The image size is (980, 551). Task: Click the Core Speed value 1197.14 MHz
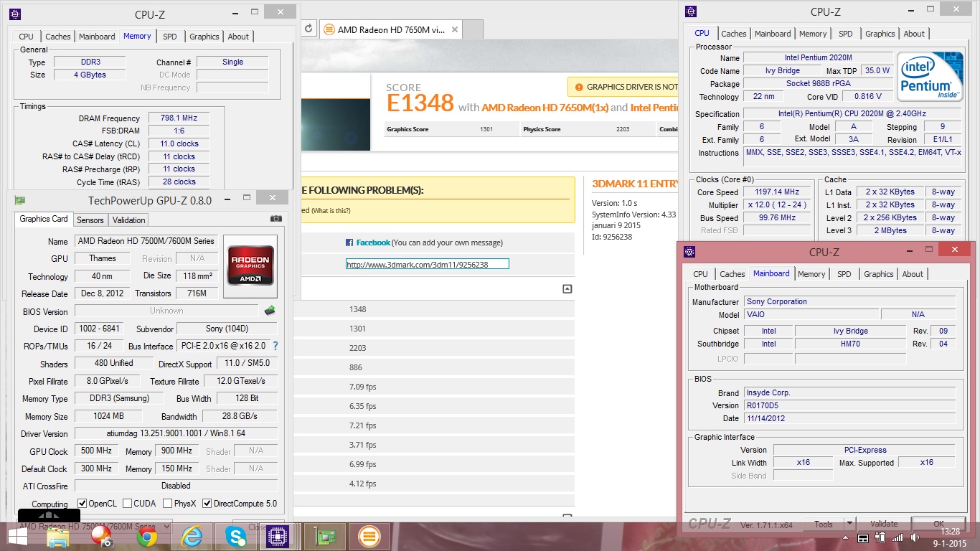click(777, 192)
